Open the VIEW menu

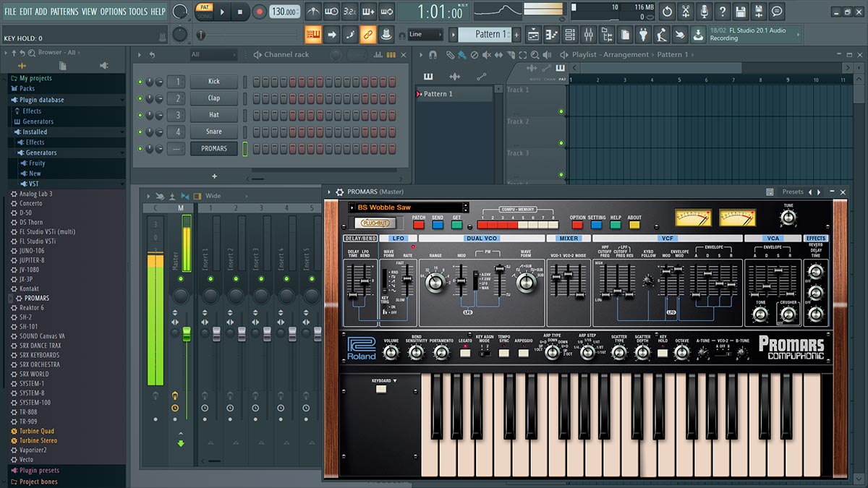pos(89,12)
